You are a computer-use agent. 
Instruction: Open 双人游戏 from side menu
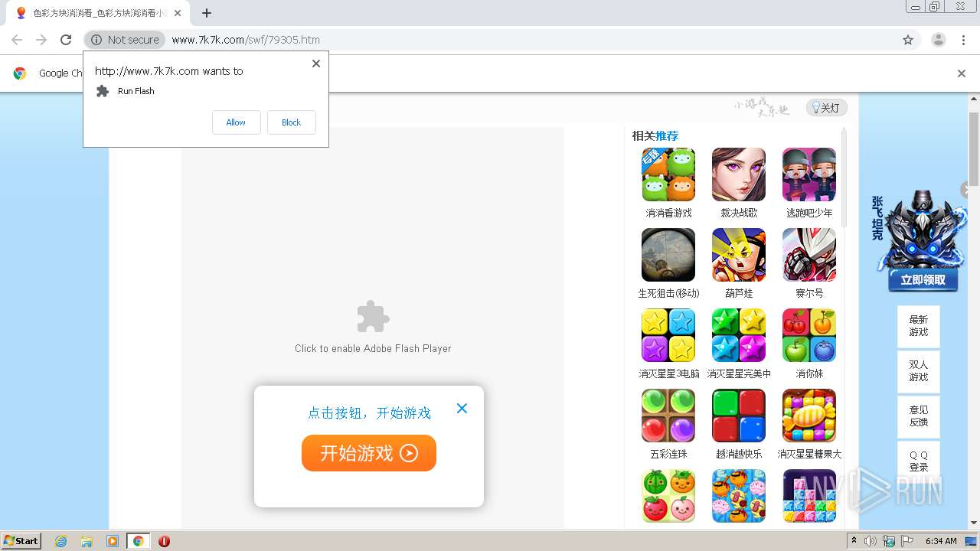918,371
